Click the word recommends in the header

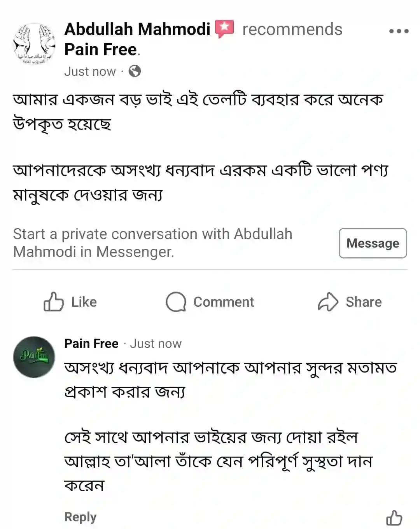292,30
